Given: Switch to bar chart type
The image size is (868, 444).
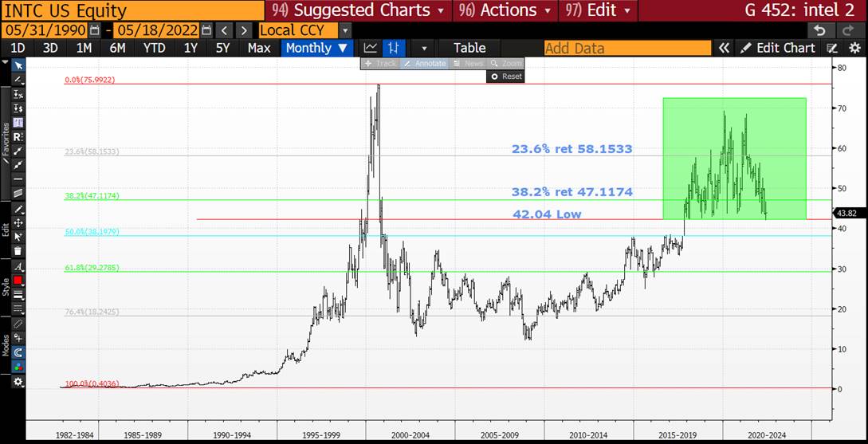Looking at the screenshot, I should pos(394,48).
